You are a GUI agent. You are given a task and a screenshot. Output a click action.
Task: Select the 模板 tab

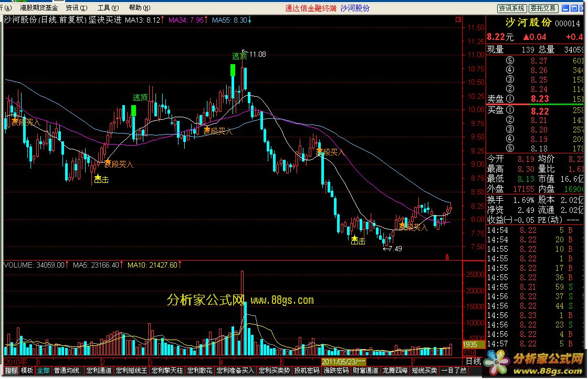coord(27,371)
